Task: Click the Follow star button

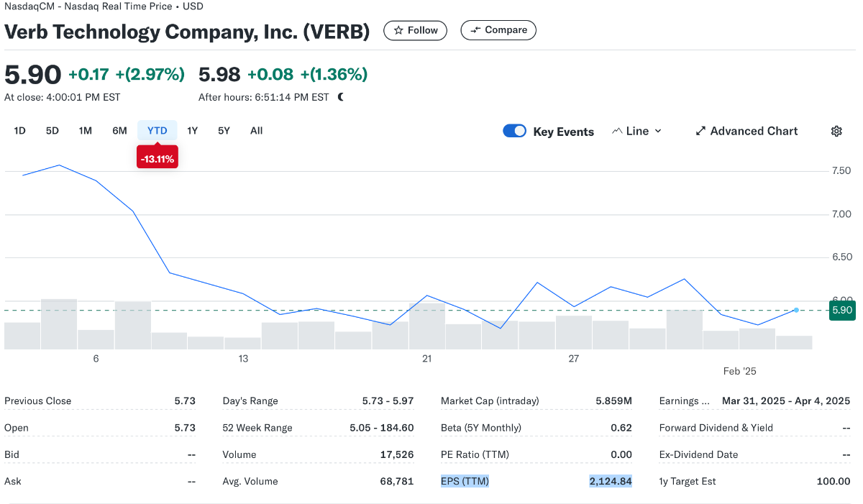Action: [x=415, y=30]
